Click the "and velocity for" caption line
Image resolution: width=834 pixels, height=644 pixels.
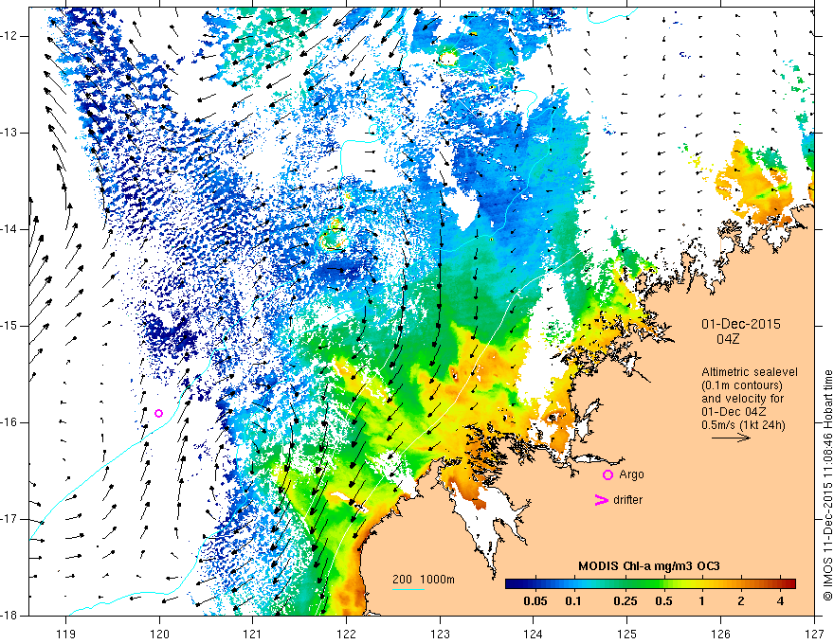[742, 399]
